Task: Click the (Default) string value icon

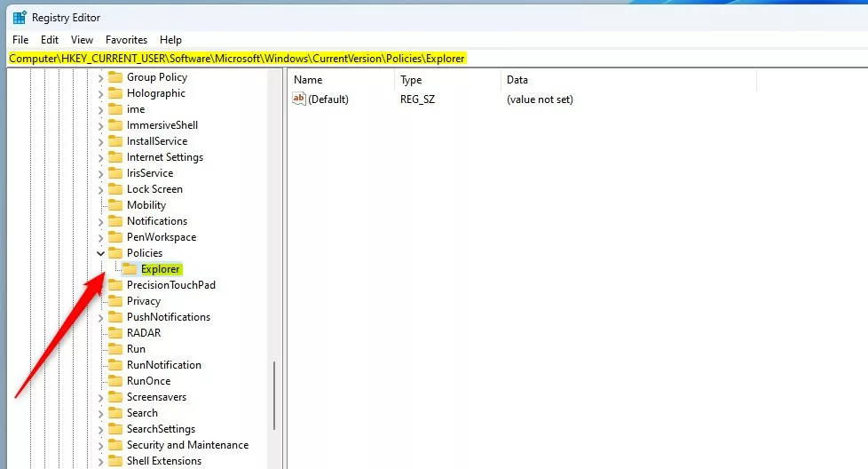Action: 299,99
